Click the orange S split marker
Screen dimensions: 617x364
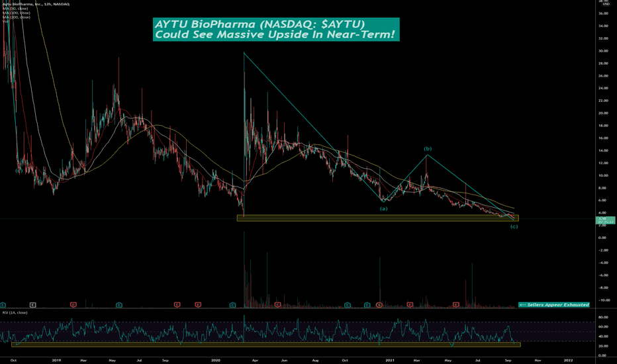pos(379,305)
